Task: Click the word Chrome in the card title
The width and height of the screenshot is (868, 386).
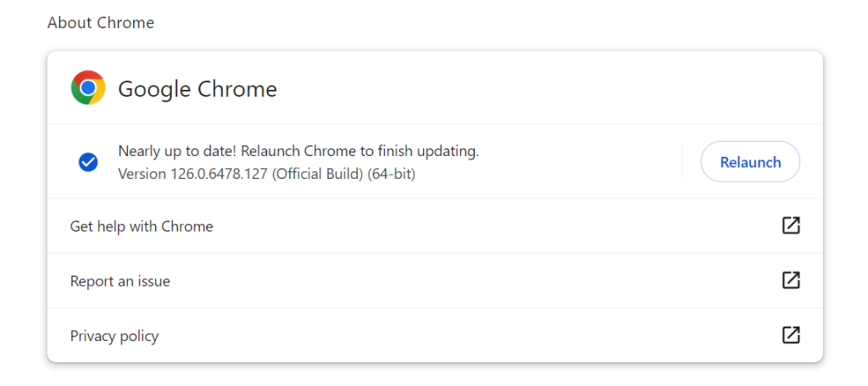Action: (237, 89)
